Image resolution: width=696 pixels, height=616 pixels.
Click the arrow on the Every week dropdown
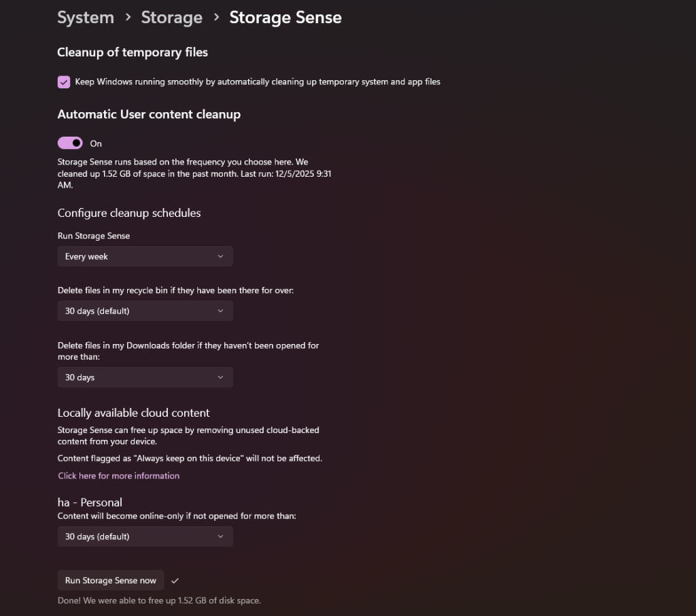tap(220, 256)
